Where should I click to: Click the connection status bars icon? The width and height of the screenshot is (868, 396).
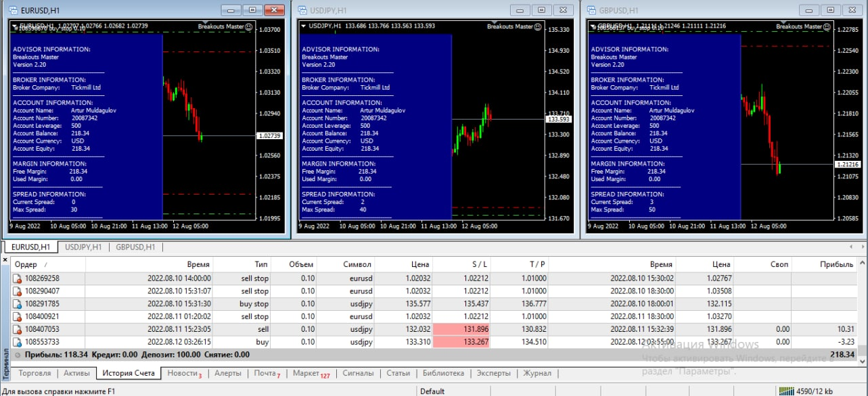[x=785, y=391]
